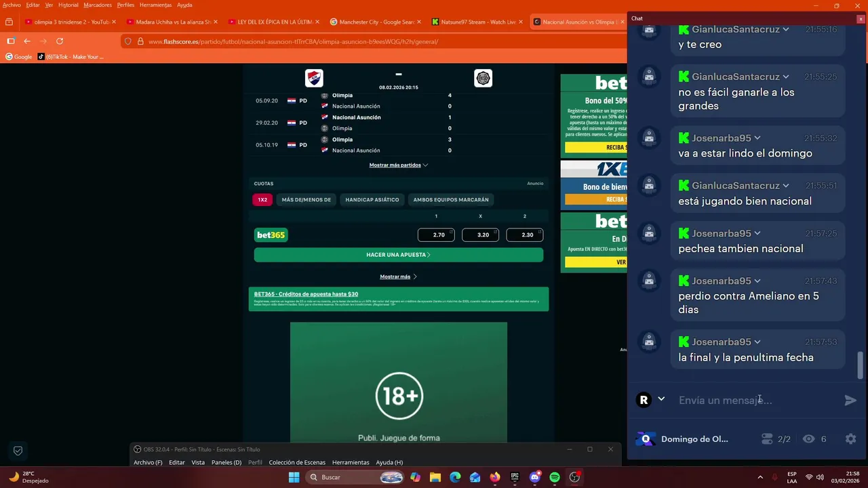Open dropdown next to Josenarba95 21:57:25 message
The image size is (868, 488).
pyautogui.click(x=757, y=233)
